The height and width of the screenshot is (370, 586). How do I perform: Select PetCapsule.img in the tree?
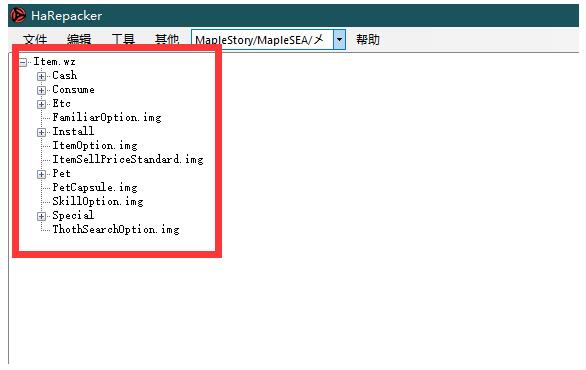95,188
